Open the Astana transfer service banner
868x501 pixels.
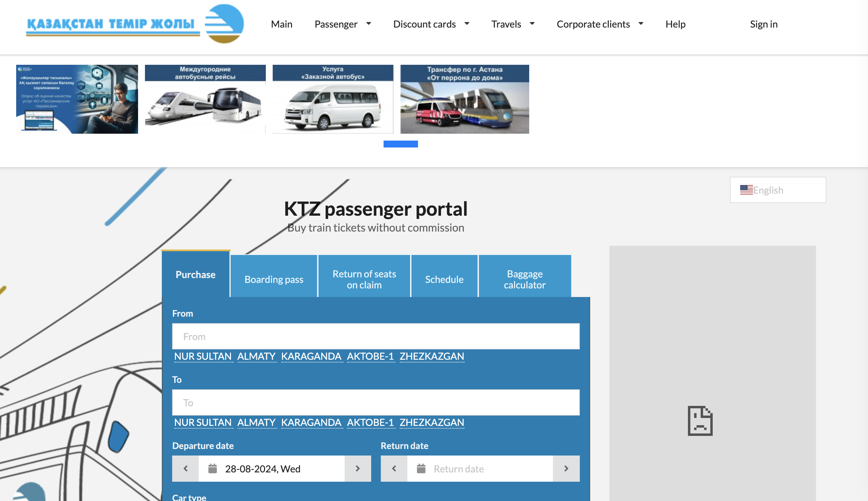(x=465, y=99)
